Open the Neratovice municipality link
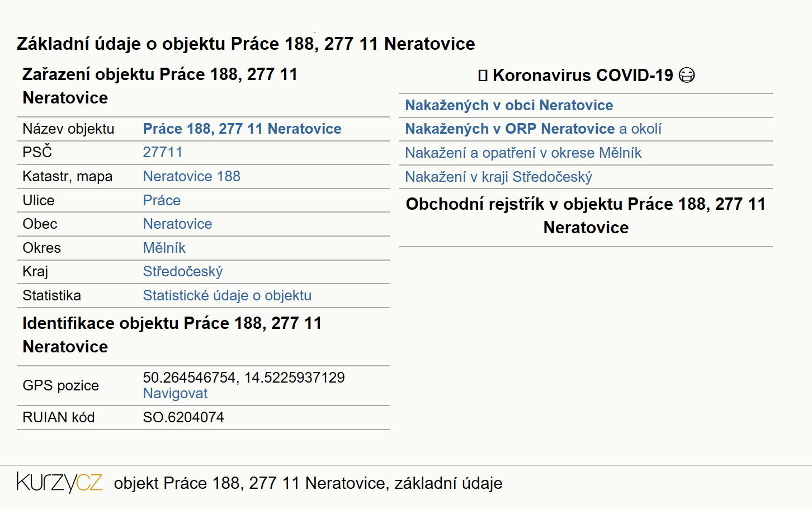Viewport: 812px width, 509px height. pos(177,224)
